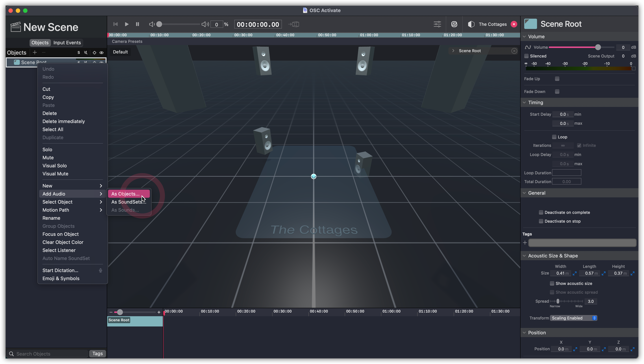Collapse the Volume section

(524, 36)
